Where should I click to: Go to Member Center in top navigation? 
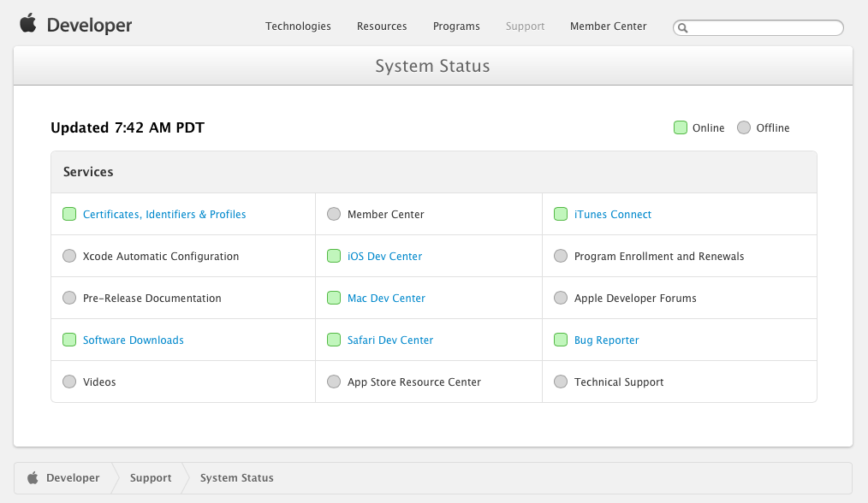(609, 26)
